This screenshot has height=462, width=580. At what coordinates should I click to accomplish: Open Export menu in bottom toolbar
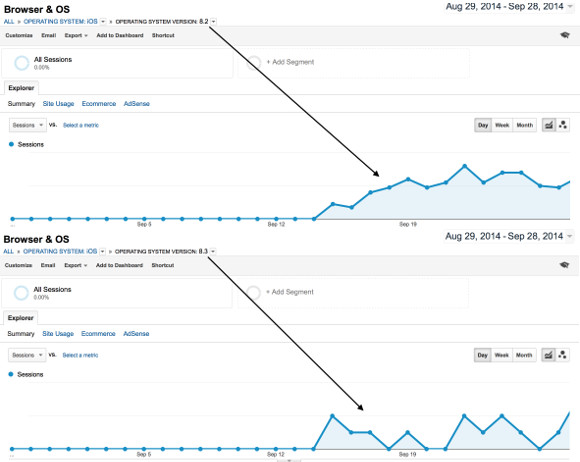75,265
